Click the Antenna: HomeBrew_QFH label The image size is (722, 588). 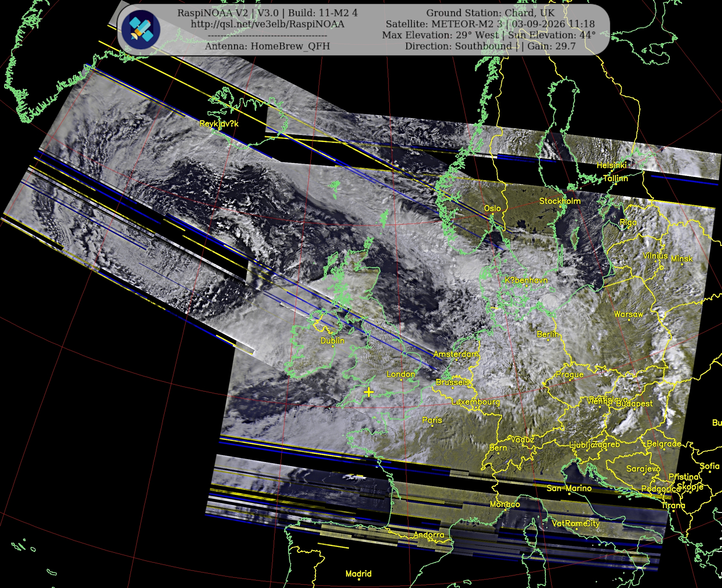click(267, 46)
